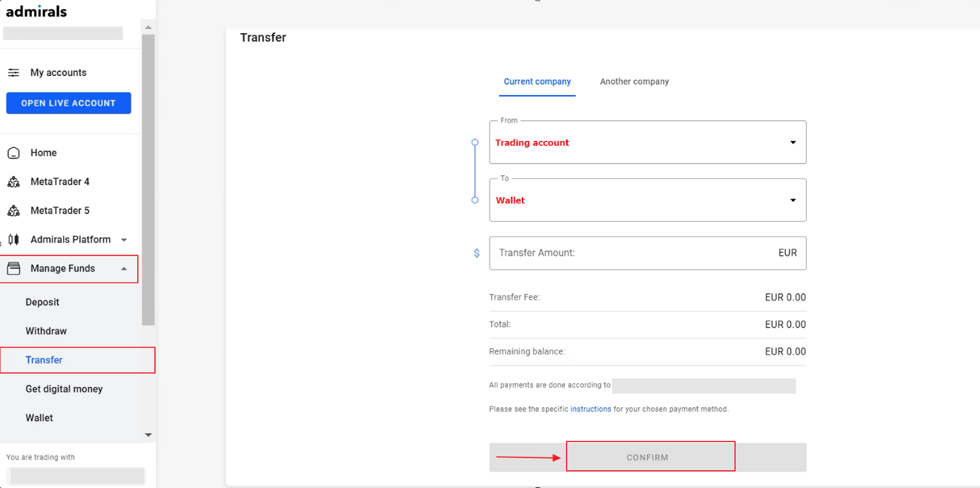Switch to the Current company tab
This screenshot has height=488, width=980.
537,81
